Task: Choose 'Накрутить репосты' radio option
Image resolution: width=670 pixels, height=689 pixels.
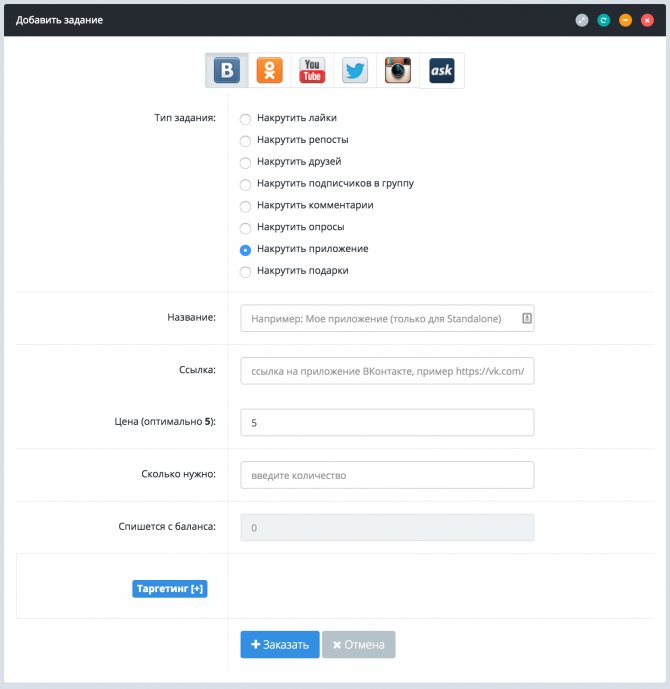Action: tap(245, 141)
